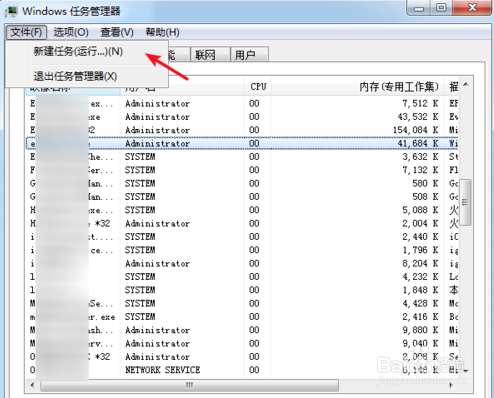Screen dimensions: 494x398
Task: Click Administrator in the 154,084 K row
Action: click(157, 130)
